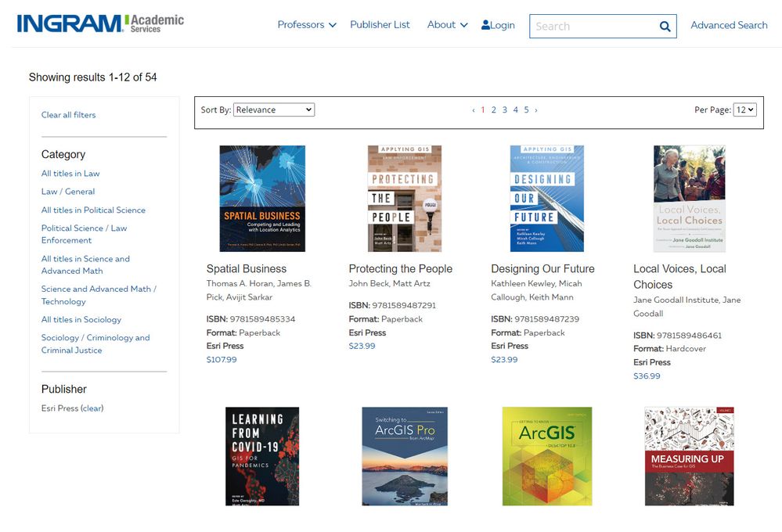Open the Protecting the People cover thumbnail

(404, 198)
